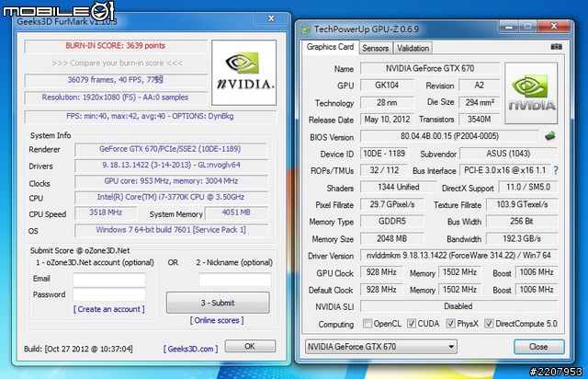This screenshot has height=379, width=588.
Task: Click the Bus Width field 256 Bit
Action: 522,222
